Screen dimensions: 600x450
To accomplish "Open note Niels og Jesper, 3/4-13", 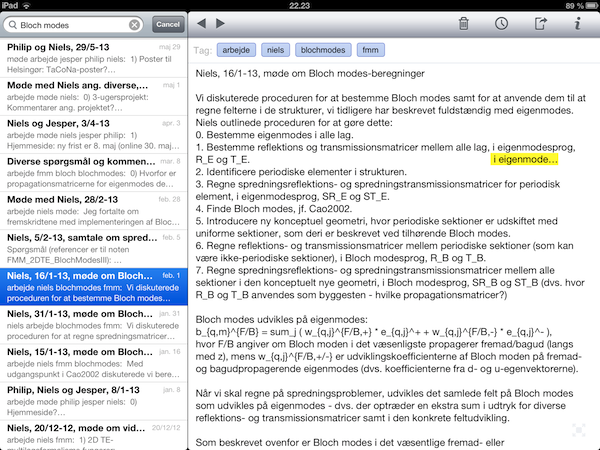I will [x=94, y=135].
